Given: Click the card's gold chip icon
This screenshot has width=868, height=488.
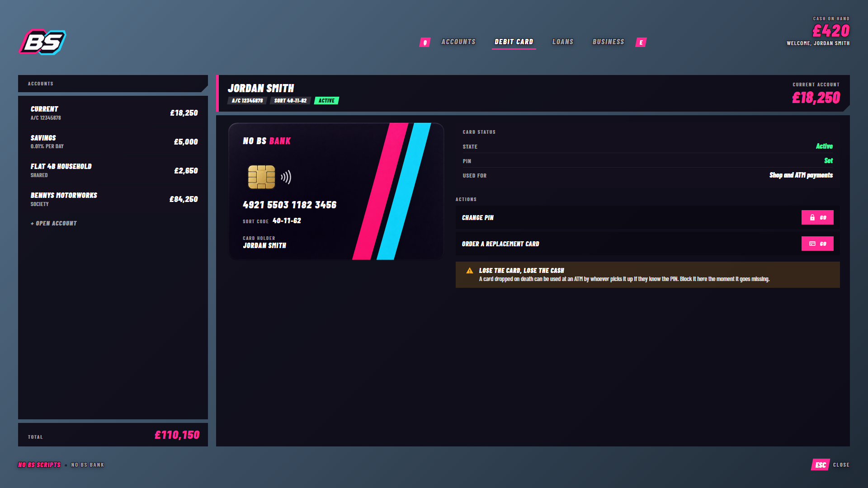Looking at the screenshot, I should (261, 177).
